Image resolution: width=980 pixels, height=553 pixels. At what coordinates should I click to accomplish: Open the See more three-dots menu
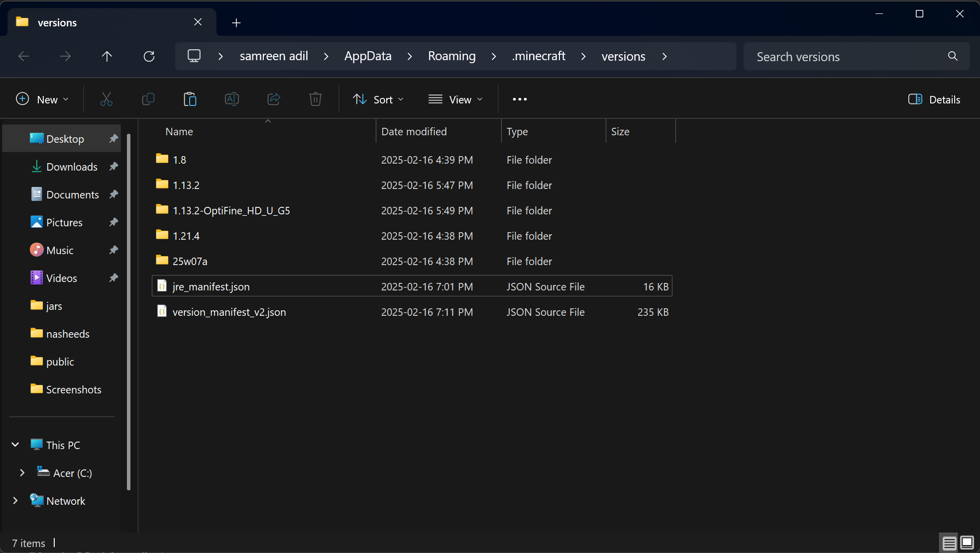click(520, 99)
